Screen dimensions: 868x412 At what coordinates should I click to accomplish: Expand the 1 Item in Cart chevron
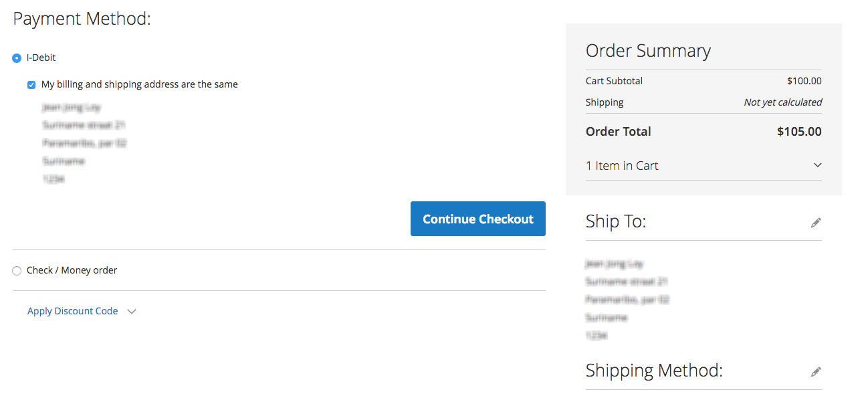(817, 165)
